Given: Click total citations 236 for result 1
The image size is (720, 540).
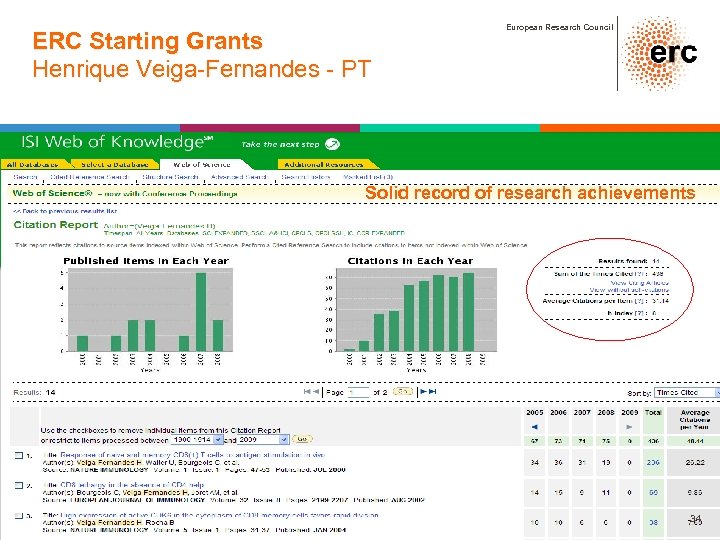Looking at the screenshot, I should [x=653, y=462].
